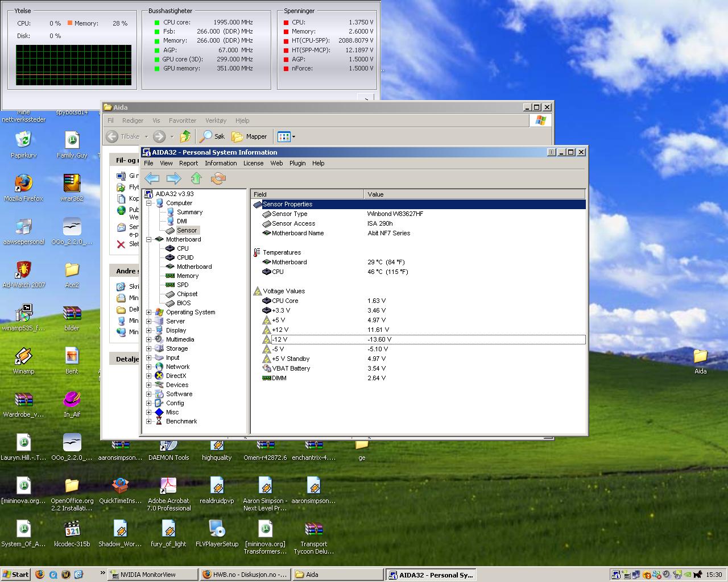The height and width of the screenshot is (582, 728).
Task: Open the Papirkurv recycle bin icon
Action: 23,144
